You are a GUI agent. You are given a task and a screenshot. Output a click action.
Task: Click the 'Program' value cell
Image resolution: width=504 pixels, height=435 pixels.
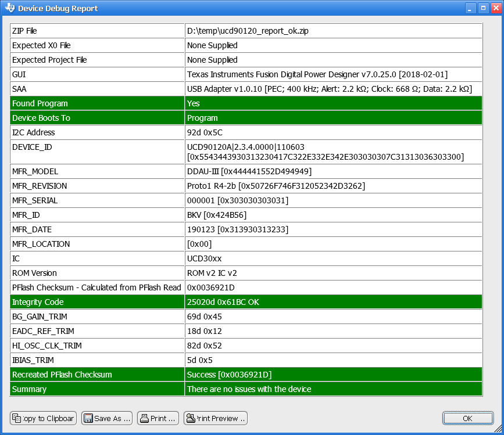333,118
